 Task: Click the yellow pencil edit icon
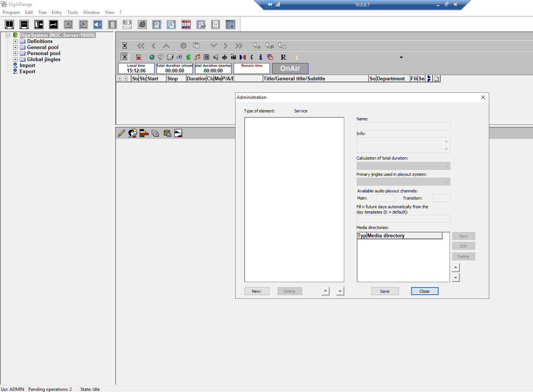[122, 133]
